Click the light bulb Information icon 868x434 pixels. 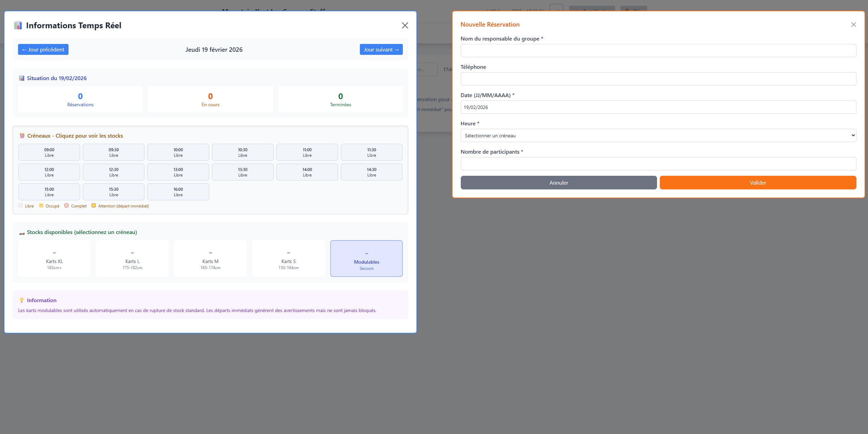click(x=22, y=300)
